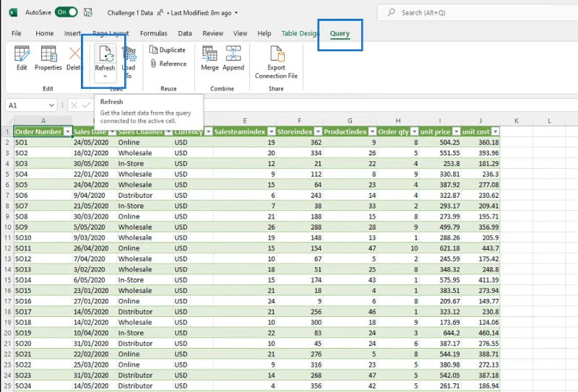Viewport: 578px width, 392px height.
Task: Open Order qty filter dropdown
Action: 415,132
